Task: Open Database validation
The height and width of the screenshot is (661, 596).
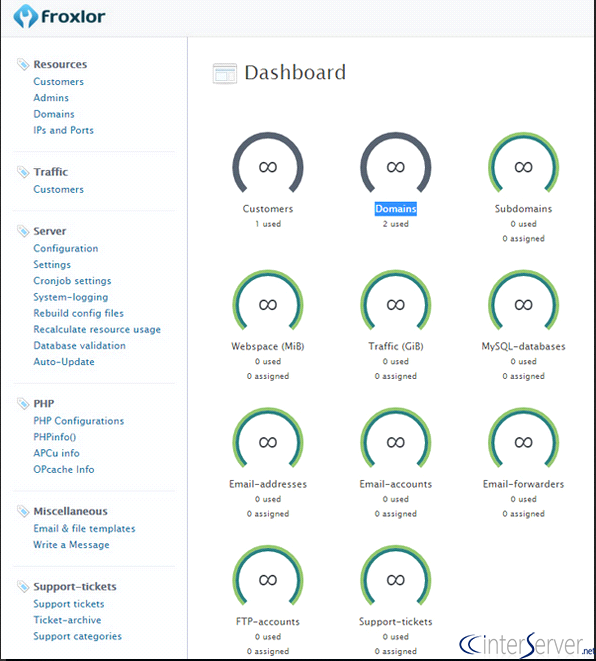Action: coord(80,345)
